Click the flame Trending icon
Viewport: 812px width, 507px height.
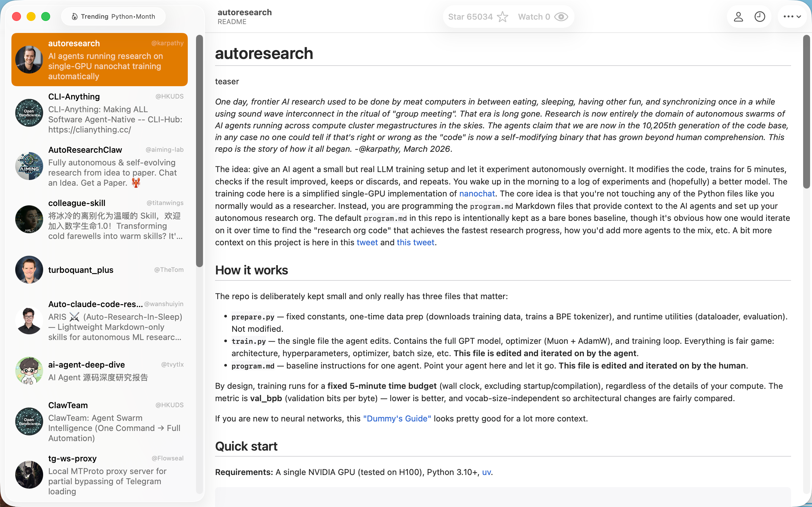click(x=75, y=16)
